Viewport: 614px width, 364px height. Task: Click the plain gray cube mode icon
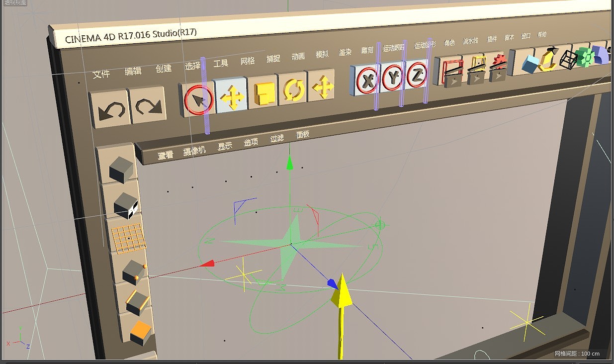coord(121,169)
